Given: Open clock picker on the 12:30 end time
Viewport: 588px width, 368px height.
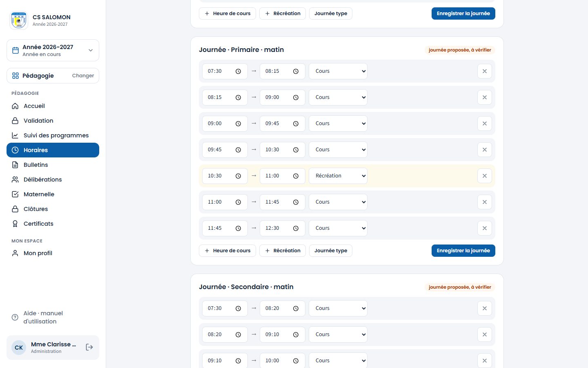Looking at the screenshot, I should tap(296, 228).
